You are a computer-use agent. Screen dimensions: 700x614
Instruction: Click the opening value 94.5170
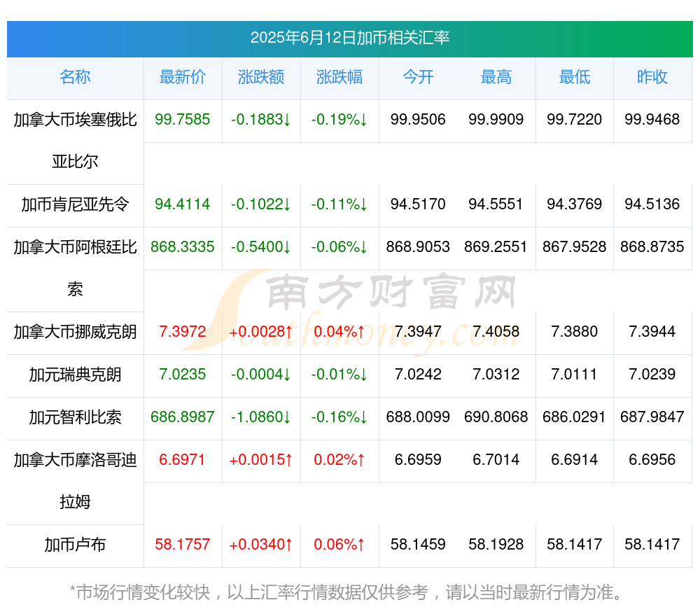point(418,204)
